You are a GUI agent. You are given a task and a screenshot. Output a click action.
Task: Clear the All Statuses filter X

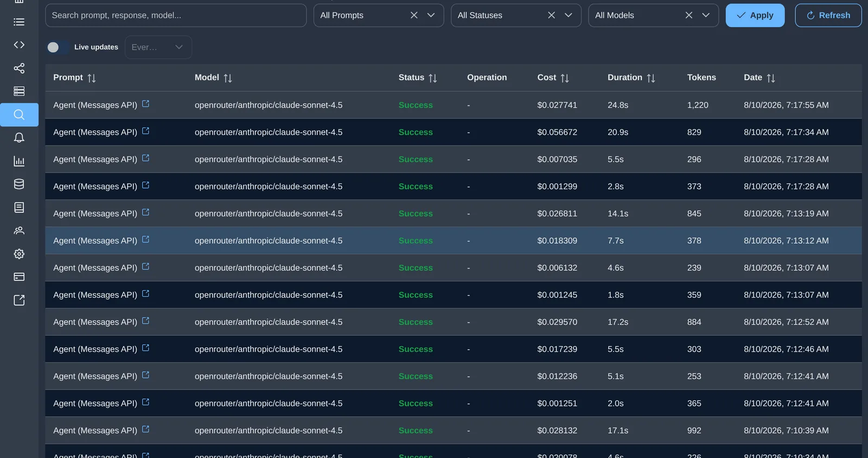pos(551,15)
